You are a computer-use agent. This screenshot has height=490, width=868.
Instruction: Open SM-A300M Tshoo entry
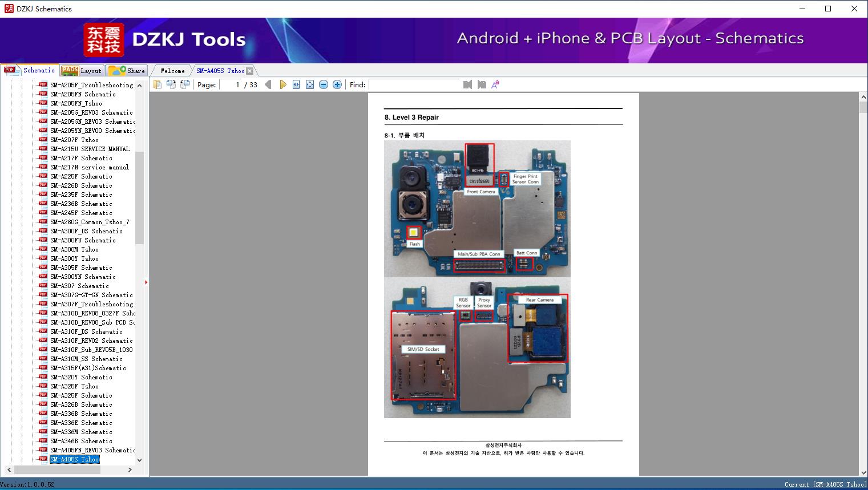click(74, 249)
